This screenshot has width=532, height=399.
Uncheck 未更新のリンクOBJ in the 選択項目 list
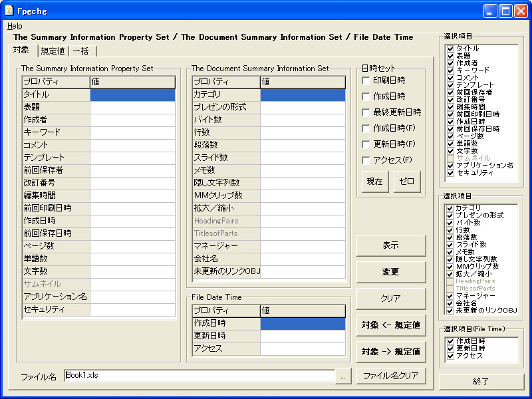click(450, 311)
